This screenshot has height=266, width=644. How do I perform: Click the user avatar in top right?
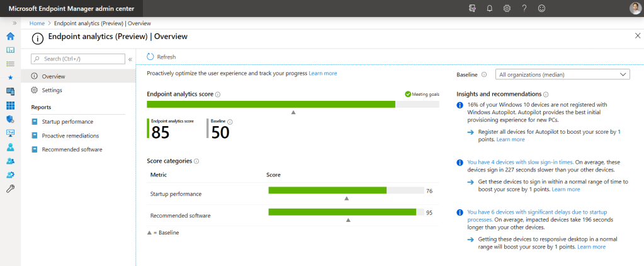click(635, 8)
